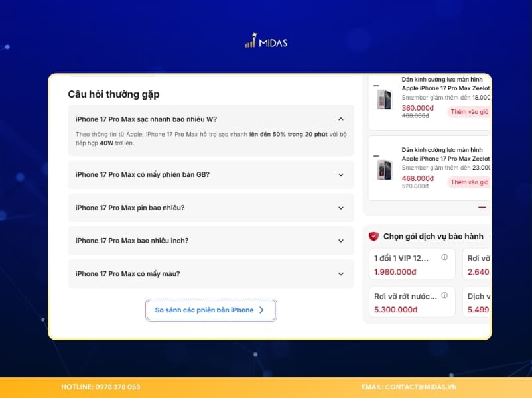The height and width of the screenshot is (398, 532).
Task: Expand 'iPhone 17 Pro Max pin bao nhiêu?'
Action: click(211, 208)
